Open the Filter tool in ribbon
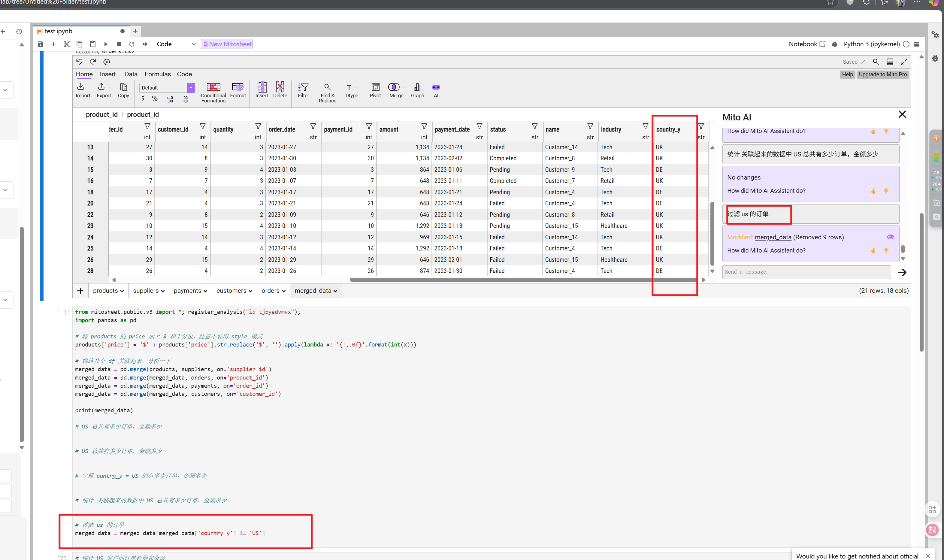944x560 pixels. coord(303,91)
